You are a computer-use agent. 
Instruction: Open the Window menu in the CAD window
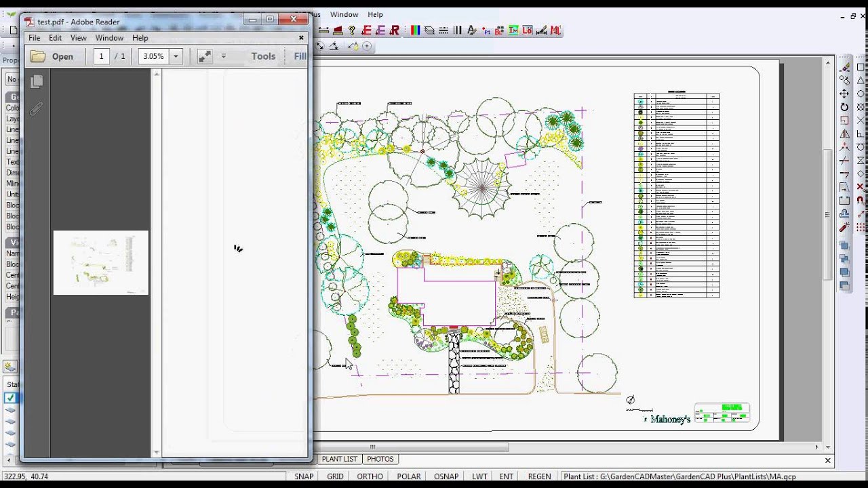[344, 14]
